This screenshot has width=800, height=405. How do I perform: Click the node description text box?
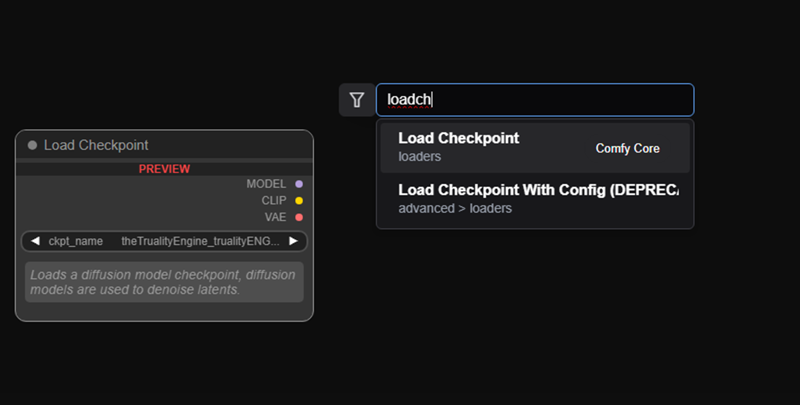point(164,282)
